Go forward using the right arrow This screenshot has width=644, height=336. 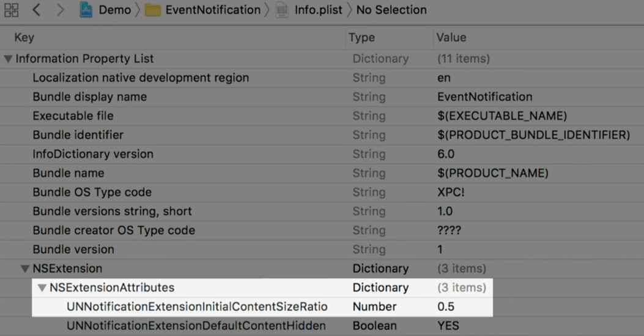click(x=60, y=10)
